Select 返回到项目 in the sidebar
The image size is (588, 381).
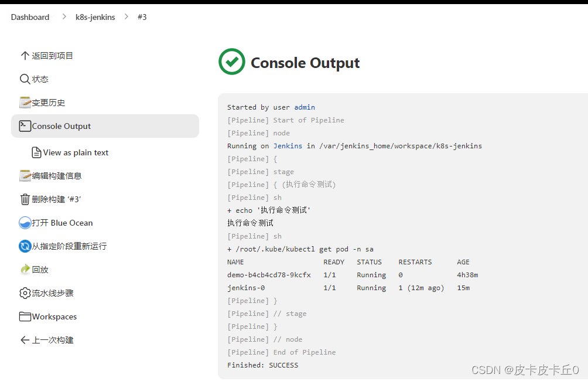coord(52,56)
